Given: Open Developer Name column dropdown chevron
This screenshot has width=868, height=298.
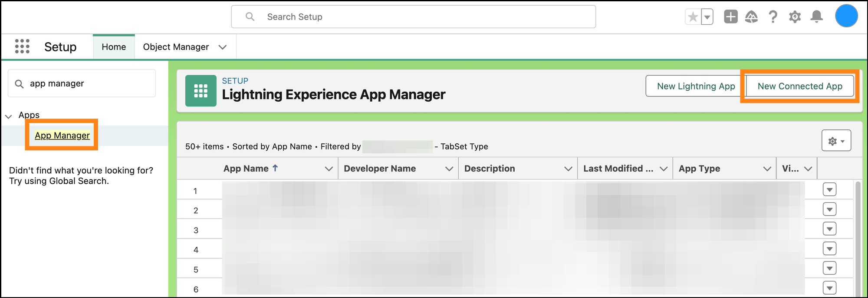Looking at the screenshot, I should point(449,169).
